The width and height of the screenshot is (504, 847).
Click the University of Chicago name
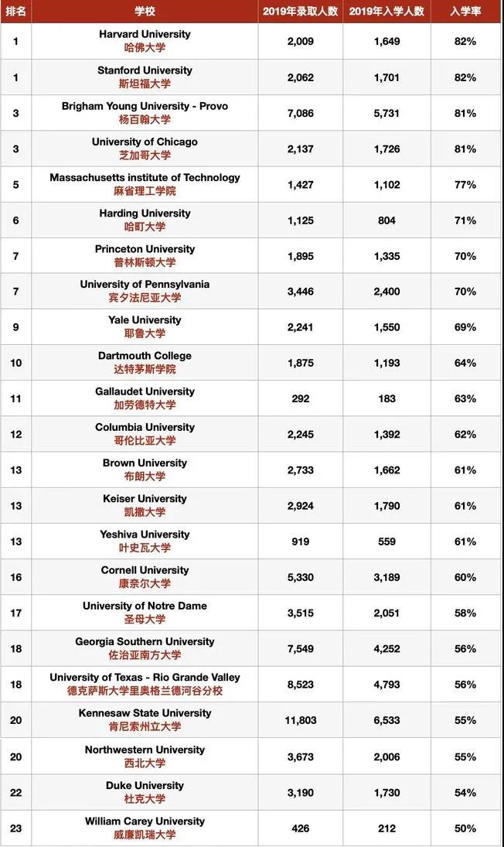(145, 142)
